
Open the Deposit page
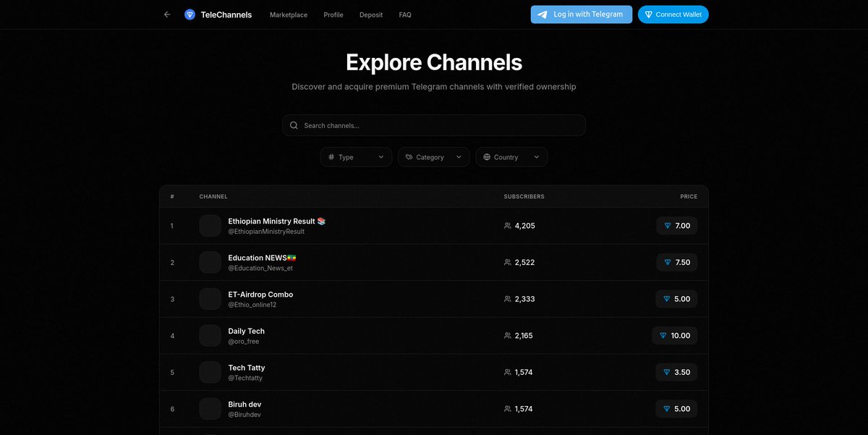pos(371,14)
